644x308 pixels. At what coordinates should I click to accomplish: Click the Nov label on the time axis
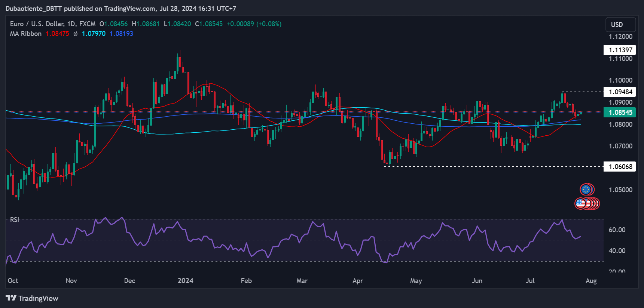pyautogui.click(x=71, y=281)
